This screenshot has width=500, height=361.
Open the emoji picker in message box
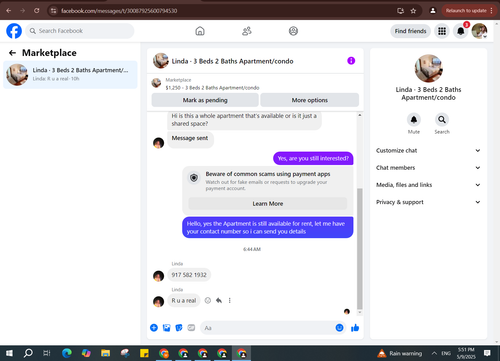[339, 328]
